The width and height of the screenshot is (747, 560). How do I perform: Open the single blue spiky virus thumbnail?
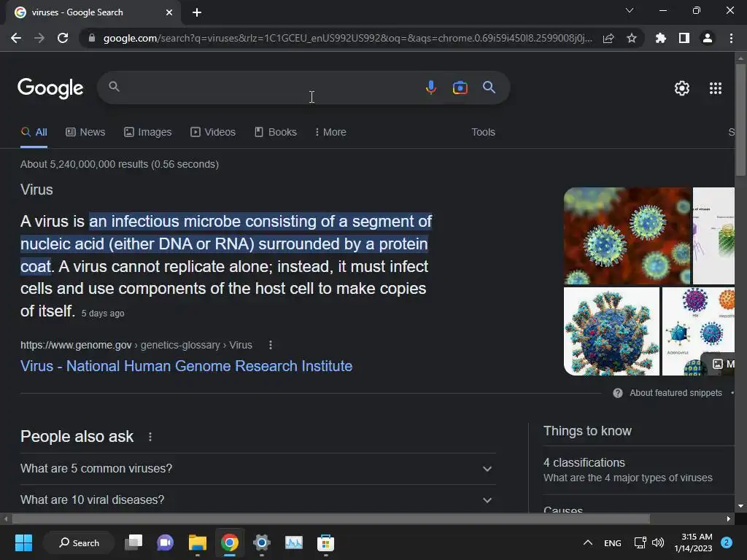(x=612, y=332)
